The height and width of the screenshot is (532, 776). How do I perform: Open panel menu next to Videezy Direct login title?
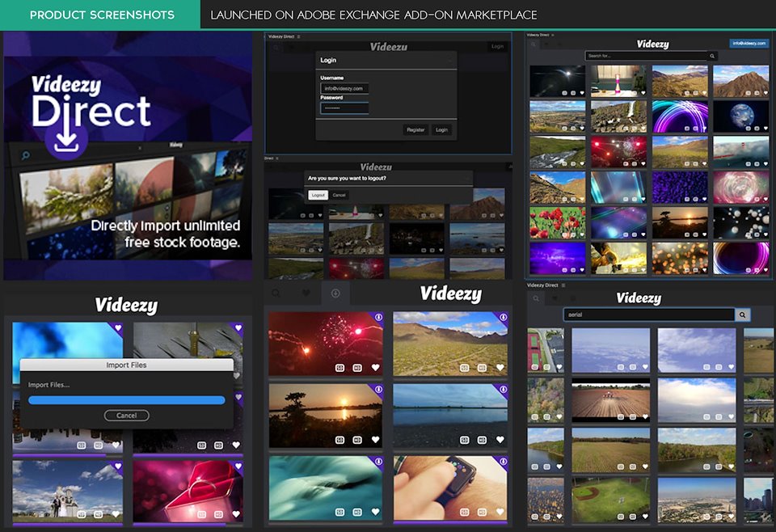298,36
